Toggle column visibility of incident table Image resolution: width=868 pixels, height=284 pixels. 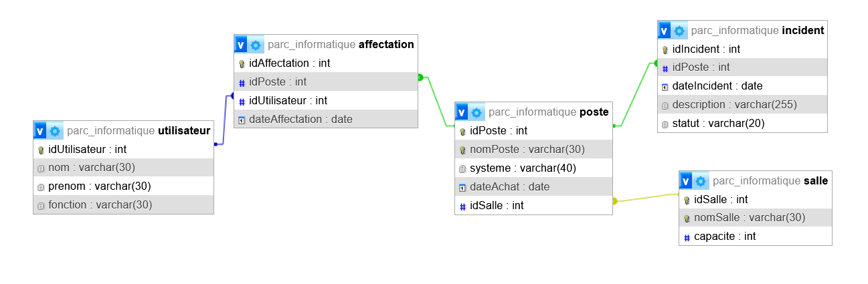[665, 31]
